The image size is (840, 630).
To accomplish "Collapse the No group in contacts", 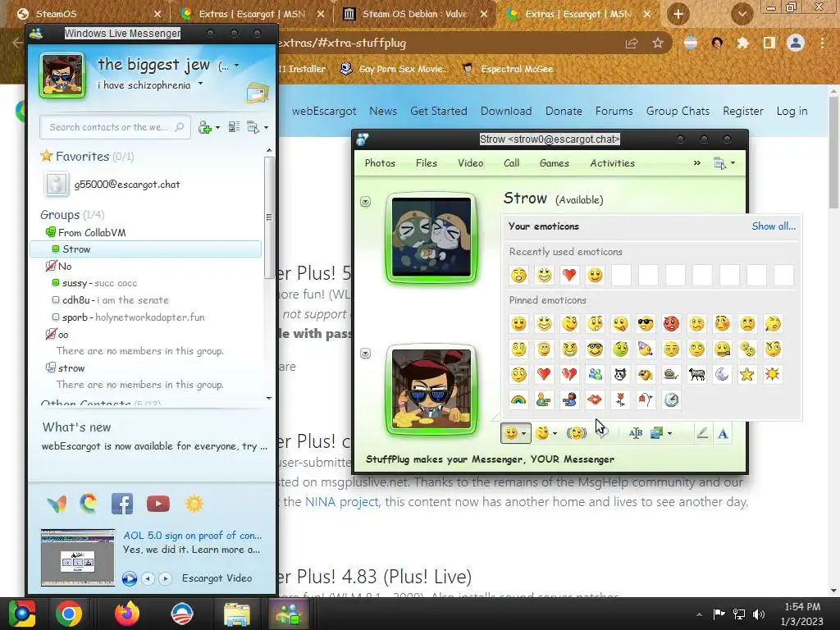I will pos(50,266).
